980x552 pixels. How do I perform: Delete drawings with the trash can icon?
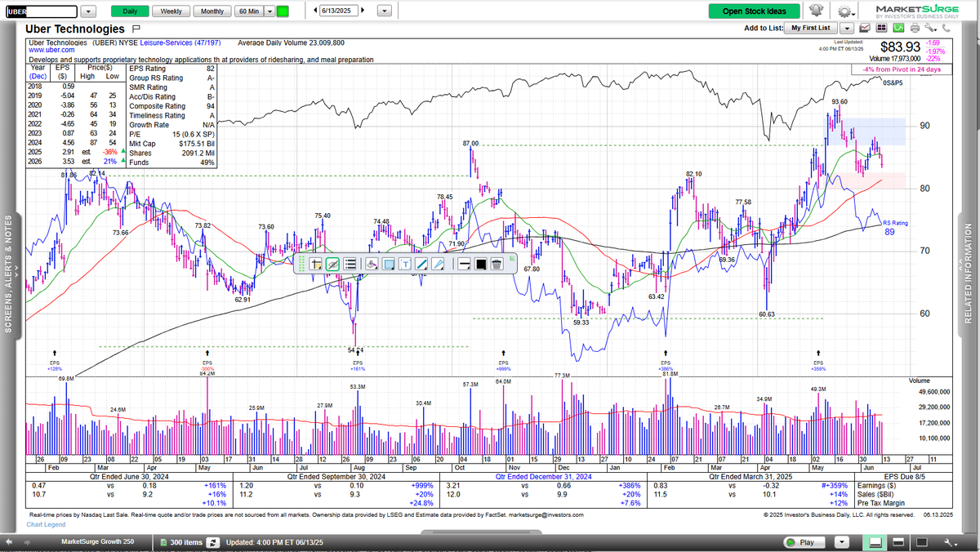[497, 264]
